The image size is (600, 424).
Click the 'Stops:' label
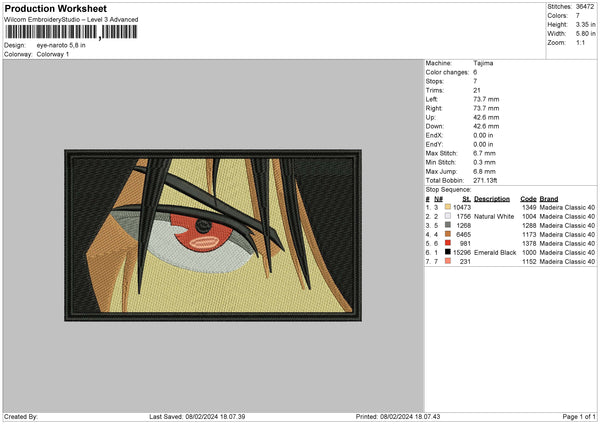click(x=435, y=81)
